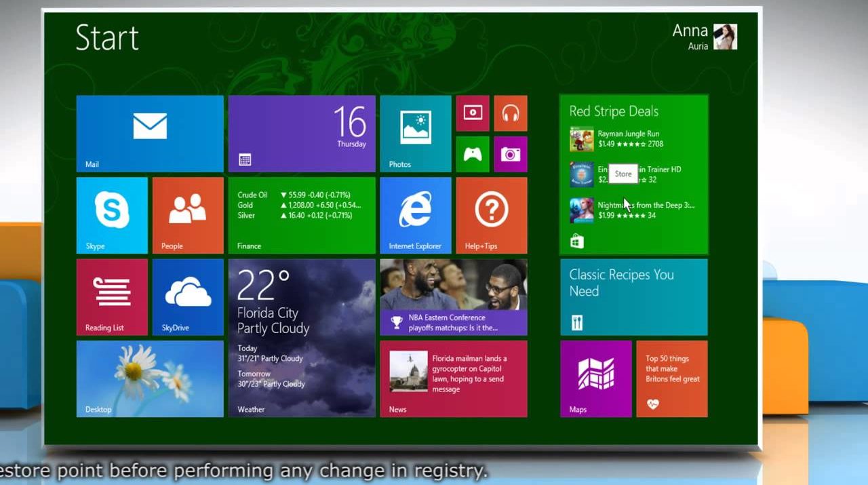Screen dimensions: 868x485
Task: Open the Photos tile
Action: (x=415, y=134)
